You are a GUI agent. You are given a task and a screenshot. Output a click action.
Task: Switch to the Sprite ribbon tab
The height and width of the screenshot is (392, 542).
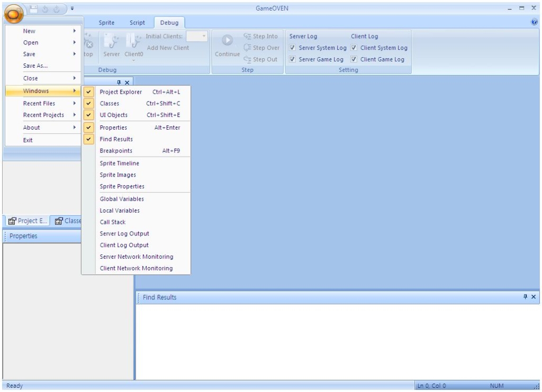pyautogui.click(x=106, y=22)
